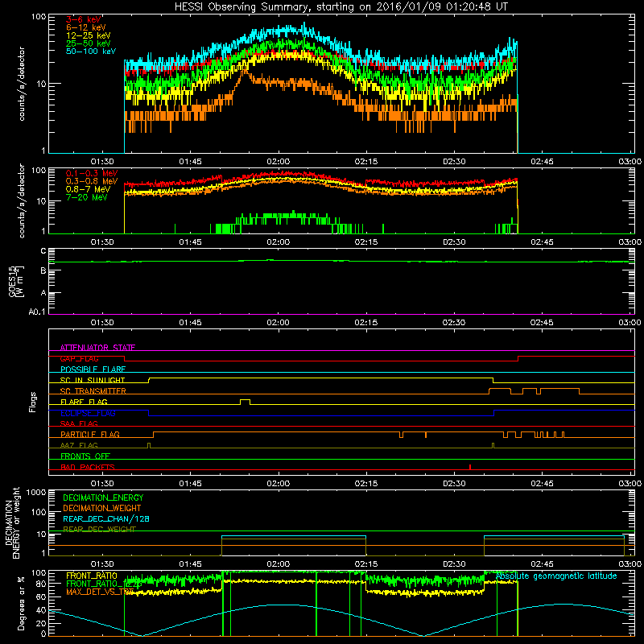Click the raised FLARE_FLAG pulse before 02:00
This screenshot has width=644, height=644.
pyautogui.click(x=245, y=401)
